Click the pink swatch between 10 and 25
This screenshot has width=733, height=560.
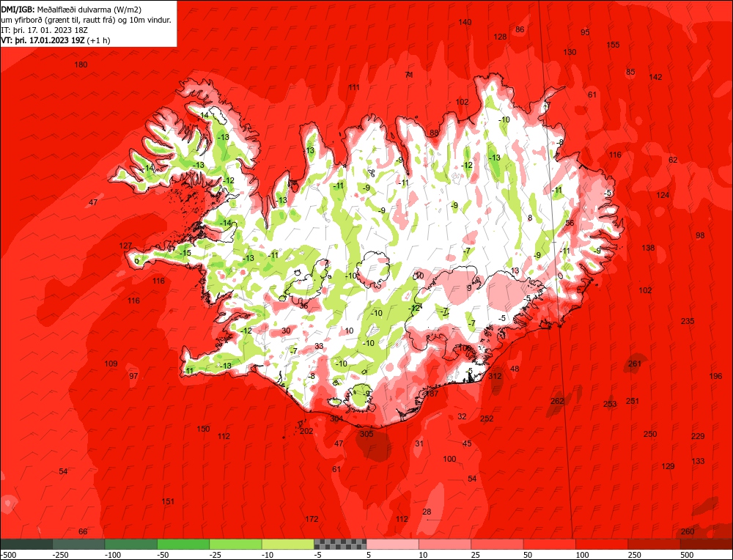445,544
